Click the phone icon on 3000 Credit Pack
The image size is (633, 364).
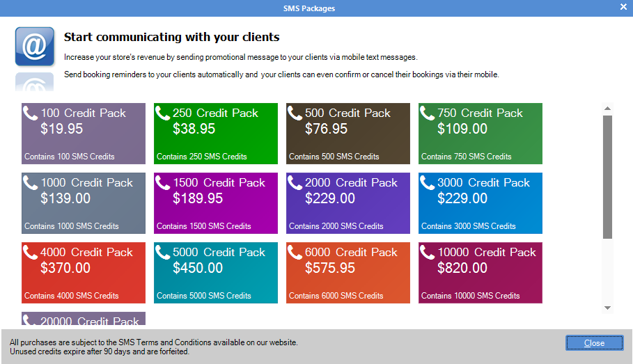click(428, 182)
